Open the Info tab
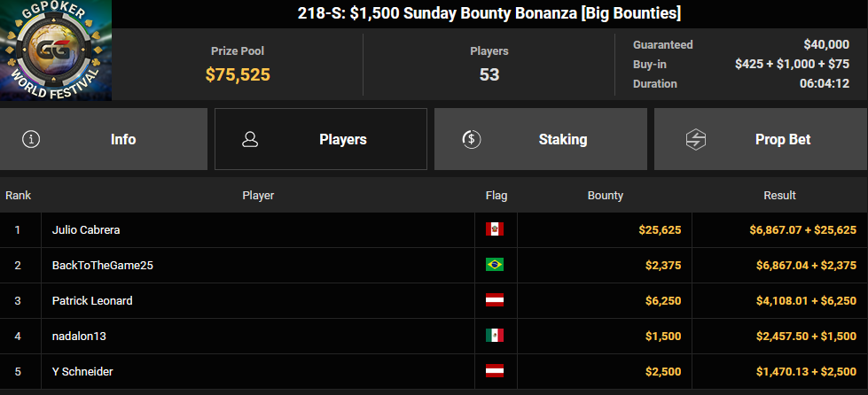The image size is (868, 395). pyautogui.click(x=104, y=139)
